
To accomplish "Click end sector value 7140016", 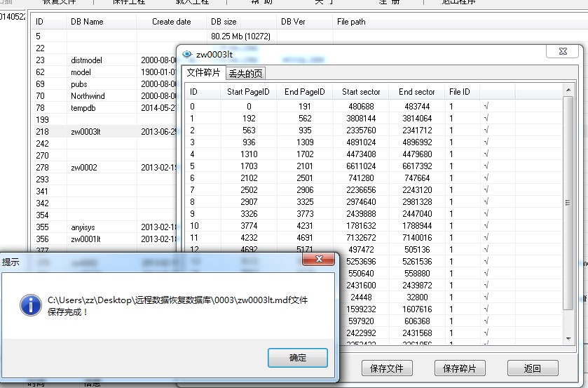I will point(417,237).
